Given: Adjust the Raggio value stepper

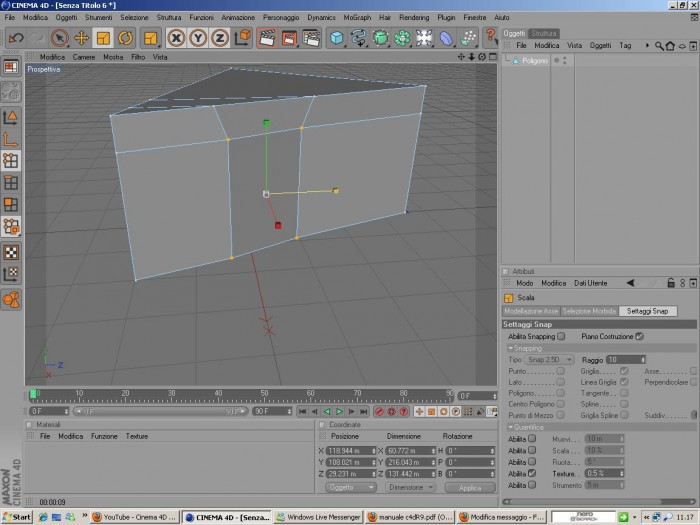Looking at the screenshot, I should pyautogui.click(x=643, y=359).
